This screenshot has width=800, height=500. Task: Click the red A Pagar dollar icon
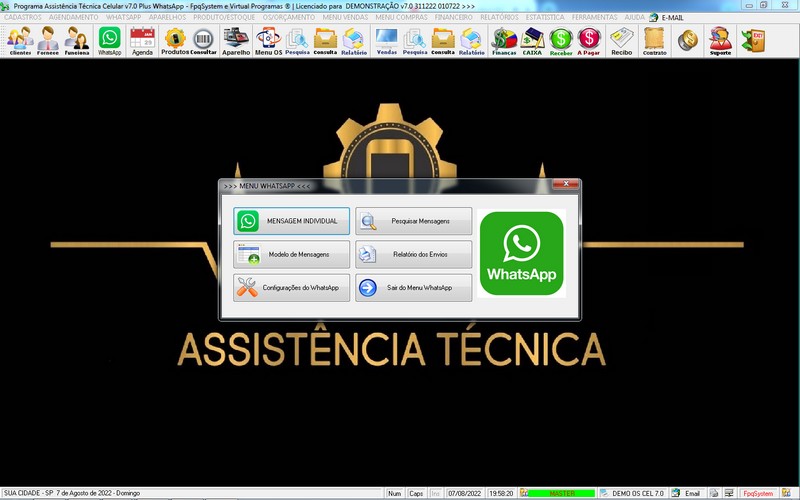(x=589, y=41)
